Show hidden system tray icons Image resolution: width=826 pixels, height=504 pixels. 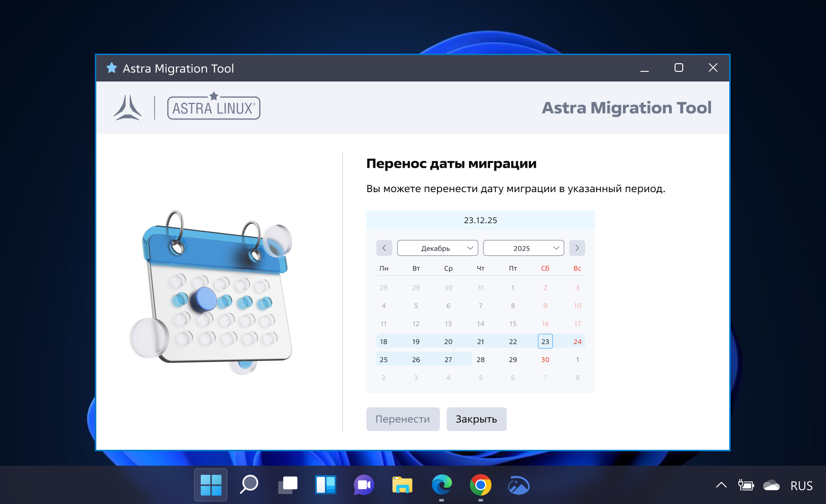pos(721,485)
